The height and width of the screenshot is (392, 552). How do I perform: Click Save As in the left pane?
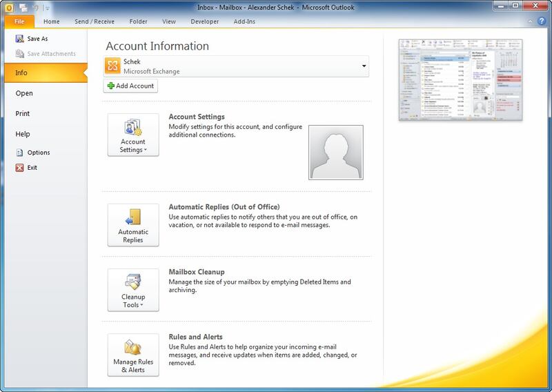[37, 39]
